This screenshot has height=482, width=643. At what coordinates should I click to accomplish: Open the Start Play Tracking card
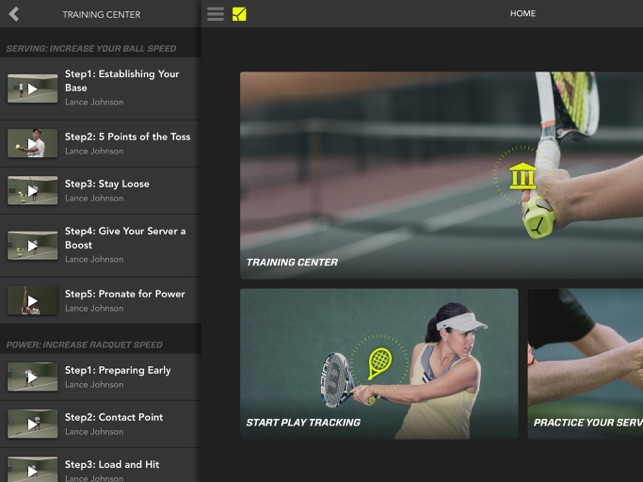(379, 364)
